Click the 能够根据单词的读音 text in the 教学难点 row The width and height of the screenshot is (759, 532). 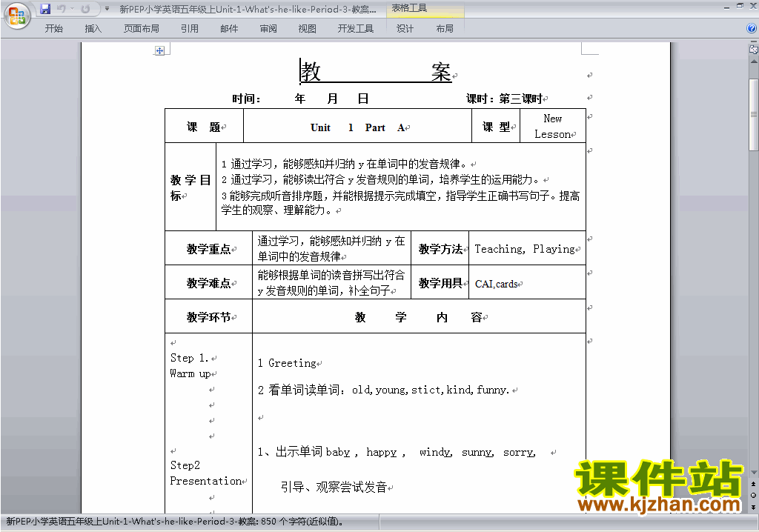coord(331,282)
